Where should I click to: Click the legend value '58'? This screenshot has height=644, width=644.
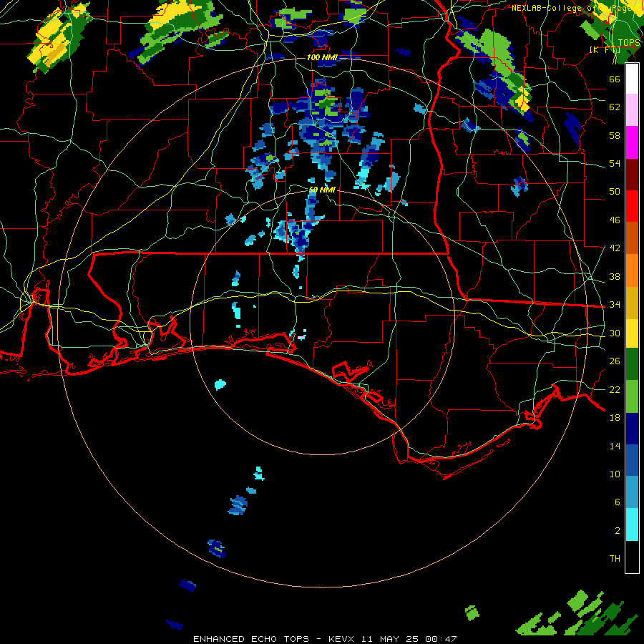615,135
